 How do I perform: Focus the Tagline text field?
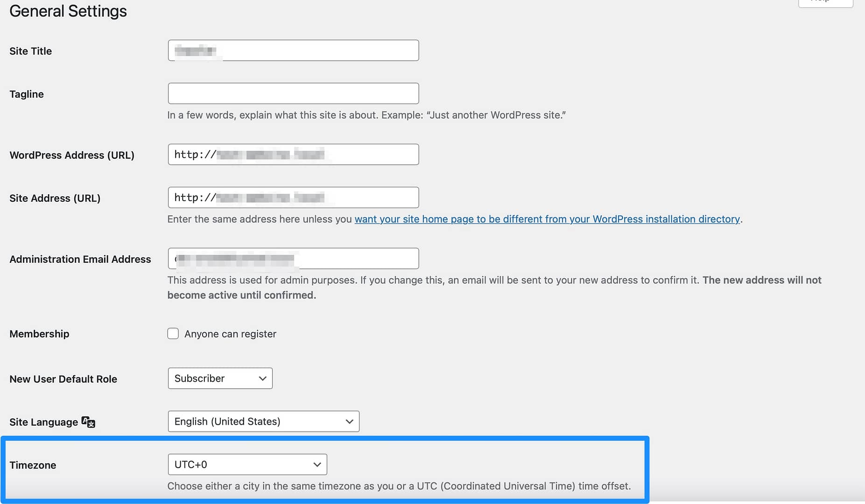293,93
